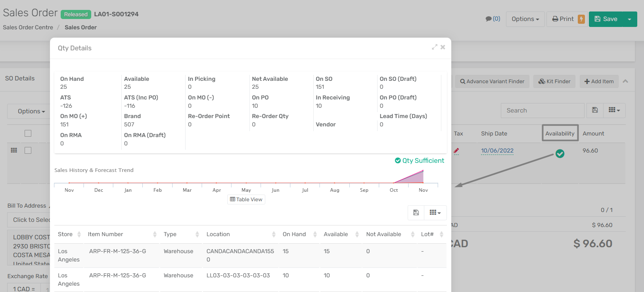The image size is (644, 292).
Task: Check the first order line checkbox
Action: click(28, 150)
